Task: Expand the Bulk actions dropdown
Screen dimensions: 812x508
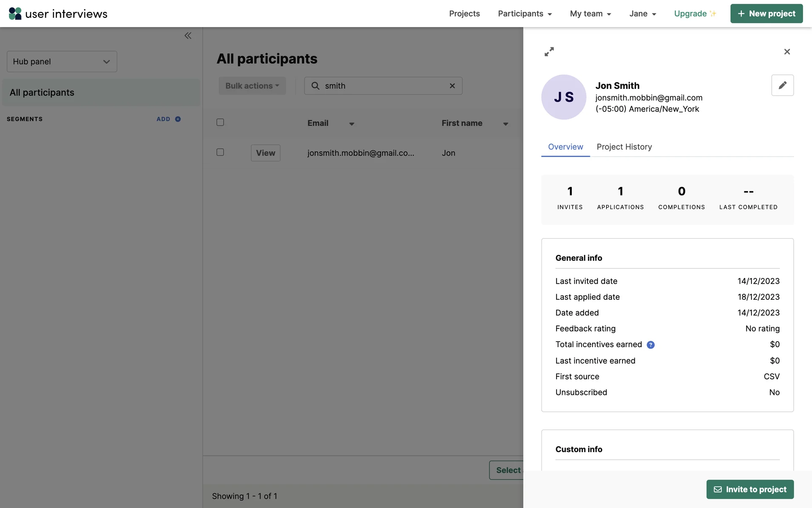Action: tap(252, 86)
